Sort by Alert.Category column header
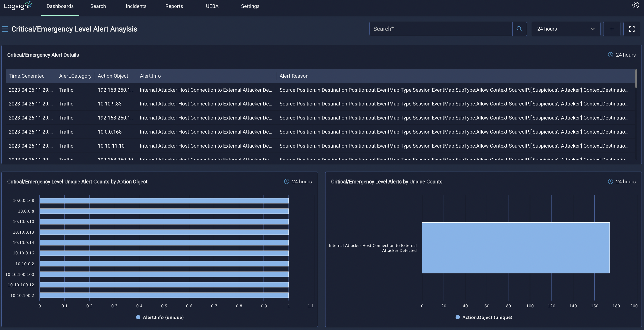The height and width of the screenshot is (330, 644). [75, 76]
